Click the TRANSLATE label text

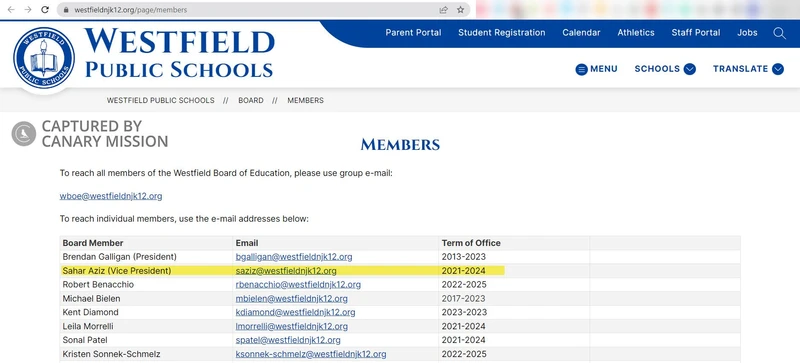pos(740,69)
